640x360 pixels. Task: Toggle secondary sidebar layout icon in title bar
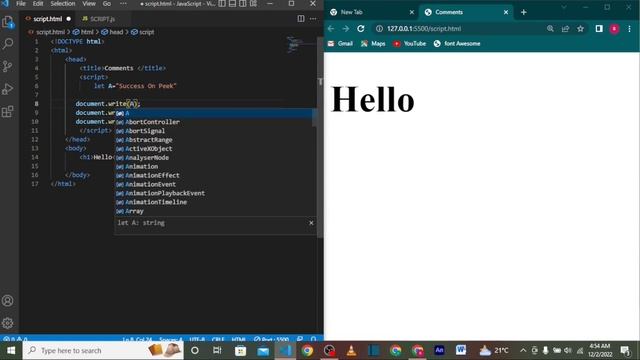click(242, 4)
